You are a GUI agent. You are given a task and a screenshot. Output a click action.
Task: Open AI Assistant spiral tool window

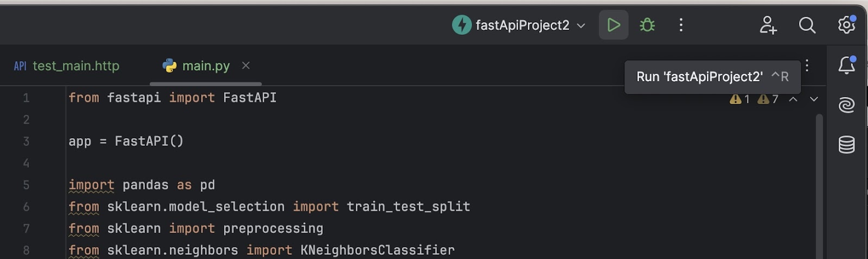point(847,105)
